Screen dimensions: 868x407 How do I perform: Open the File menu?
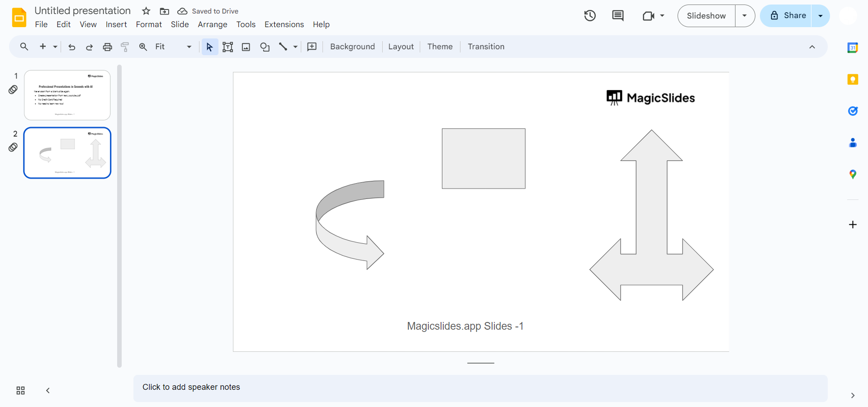pyautogui.click(x=41, y=24)
